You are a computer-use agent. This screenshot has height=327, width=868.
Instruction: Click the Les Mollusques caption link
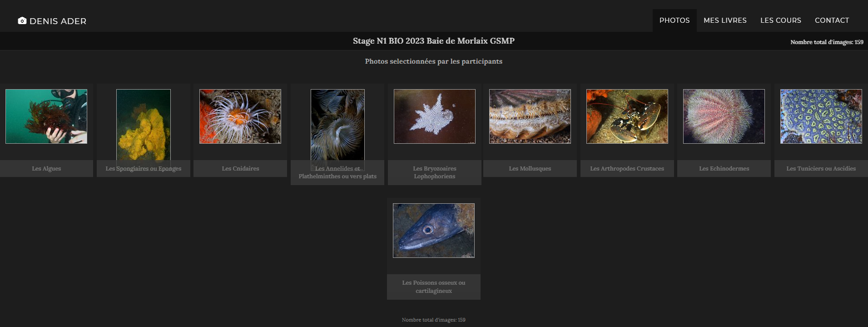[x=530, y=169]
